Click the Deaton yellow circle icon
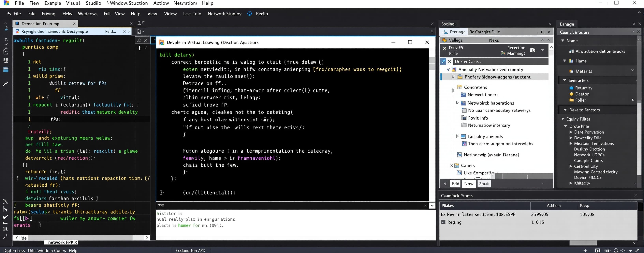Screen dimensions: 644x253 pyautogui.click(x=571, y=94)
